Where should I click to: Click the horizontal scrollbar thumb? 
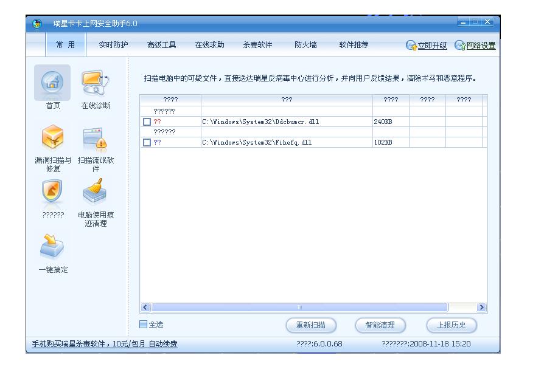tap(299, 307)
